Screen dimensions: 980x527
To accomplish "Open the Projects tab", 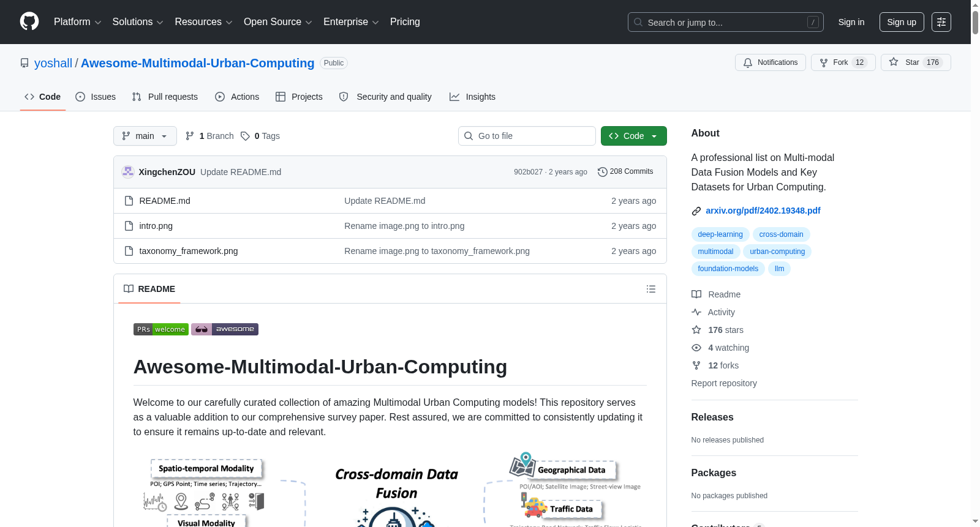I will [299, 97].
